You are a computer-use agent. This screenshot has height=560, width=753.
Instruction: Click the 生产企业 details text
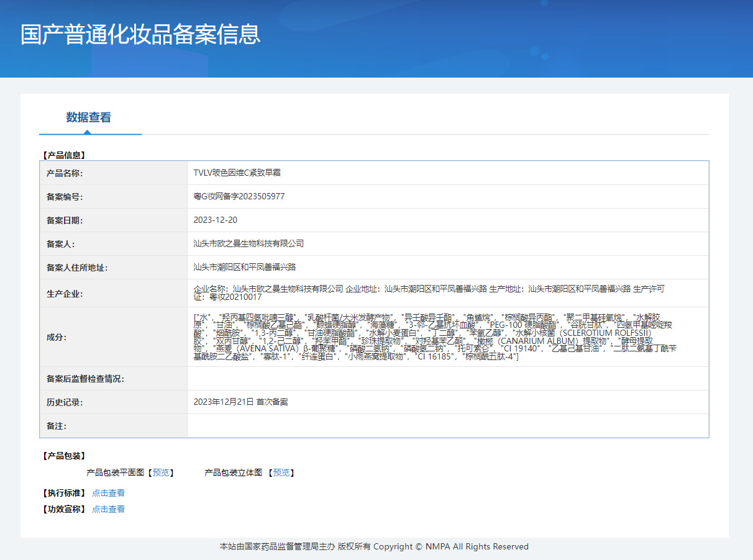coord(429,292)
